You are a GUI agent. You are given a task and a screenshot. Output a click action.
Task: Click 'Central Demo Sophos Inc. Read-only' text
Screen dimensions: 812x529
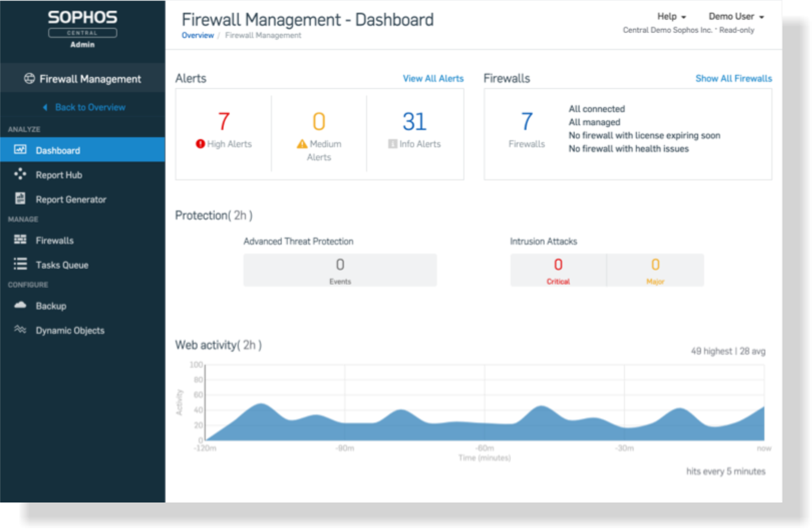click(x=688, y=30)
